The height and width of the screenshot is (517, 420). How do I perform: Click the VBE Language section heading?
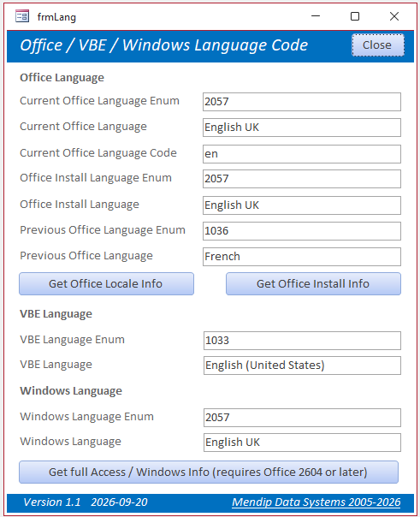tap(56, 314)
